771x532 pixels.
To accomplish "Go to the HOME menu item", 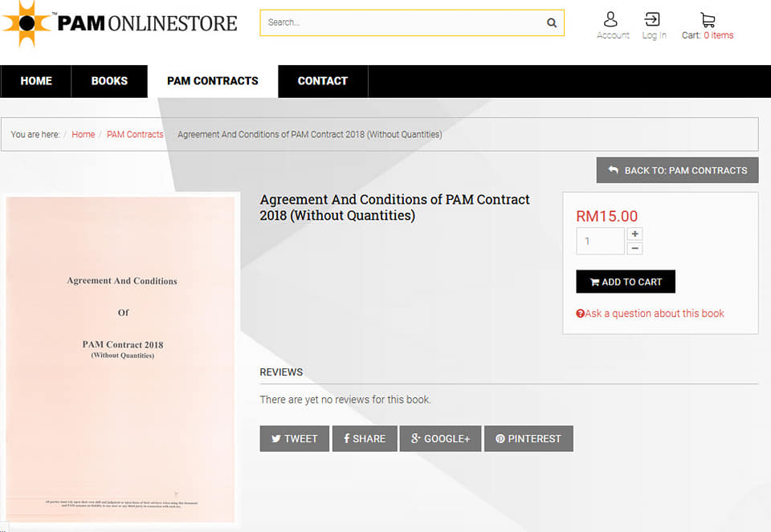I will [36, 81].
